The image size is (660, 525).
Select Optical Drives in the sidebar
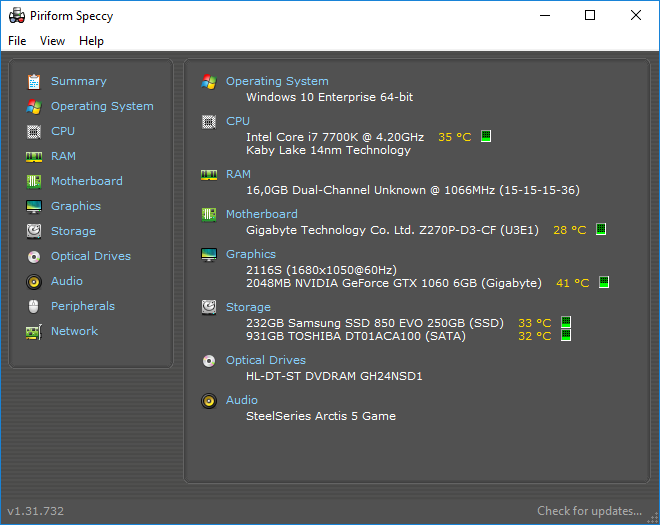tap(91, 256)
